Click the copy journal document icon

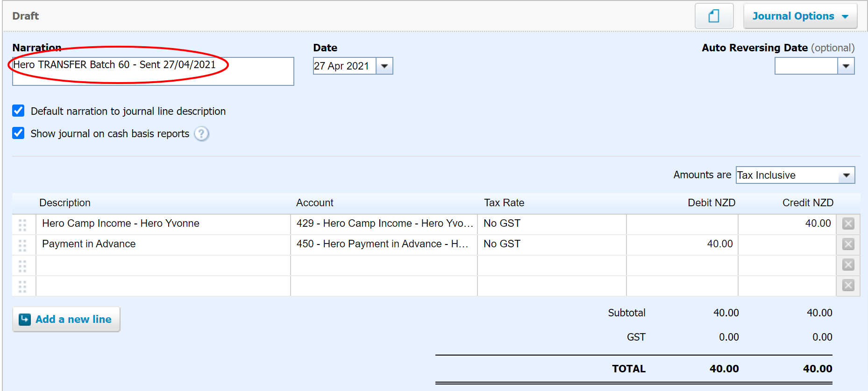(x=713, y=16)
